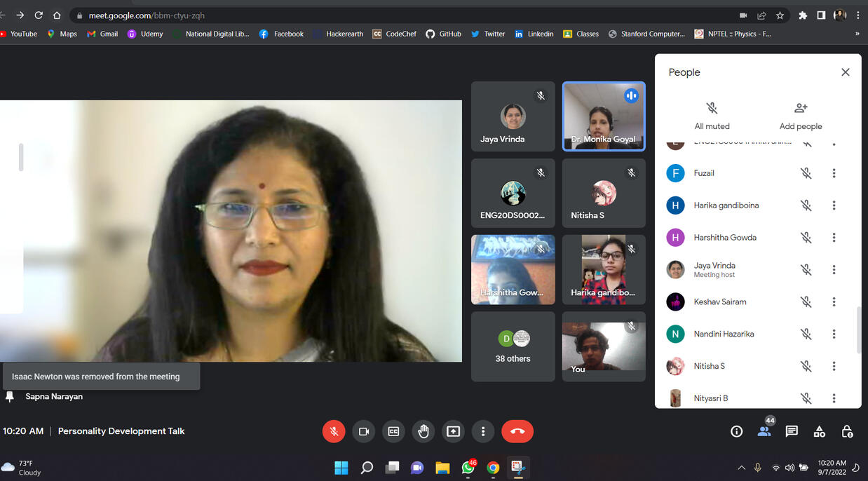868x481 pixels.
Task: Toggle closed captions button
Action: click(x=393, y=431)
